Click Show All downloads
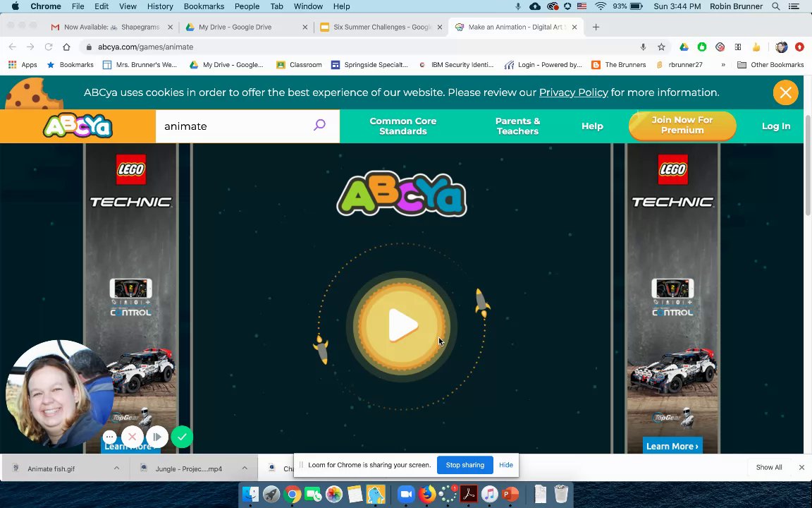Viewport: 812px width, 508px height. pos(768,468)
